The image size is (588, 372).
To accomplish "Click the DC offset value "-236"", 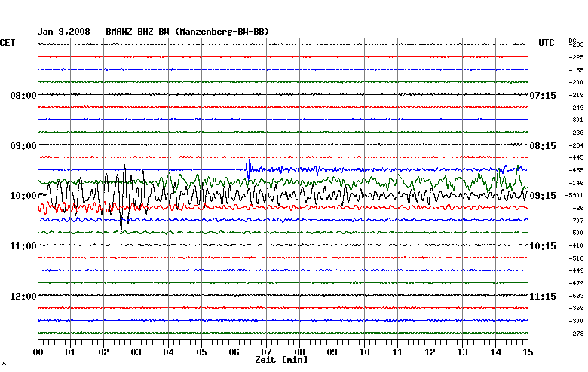I will tap(577, 133).
